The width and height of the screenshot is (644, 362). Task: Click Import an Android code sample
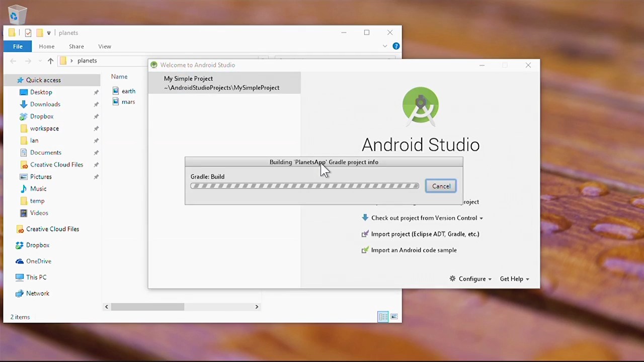coord(414,250)
